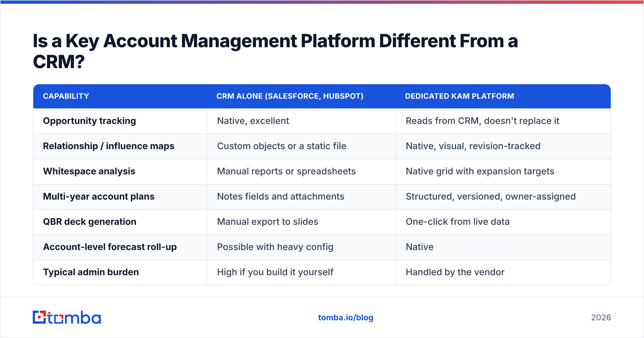
Task: Select QBR deck generation label
Action: [x=90, y=222]
